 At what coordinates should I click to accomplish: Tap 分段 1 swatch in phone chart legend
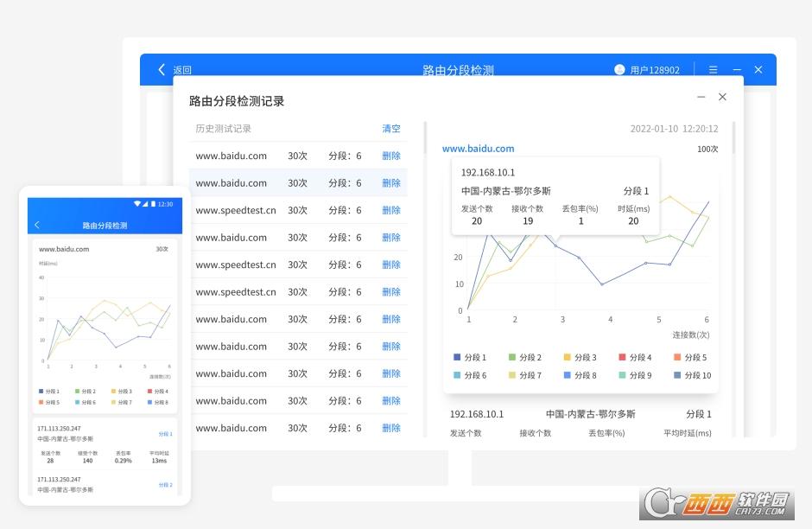pos(41,392)
